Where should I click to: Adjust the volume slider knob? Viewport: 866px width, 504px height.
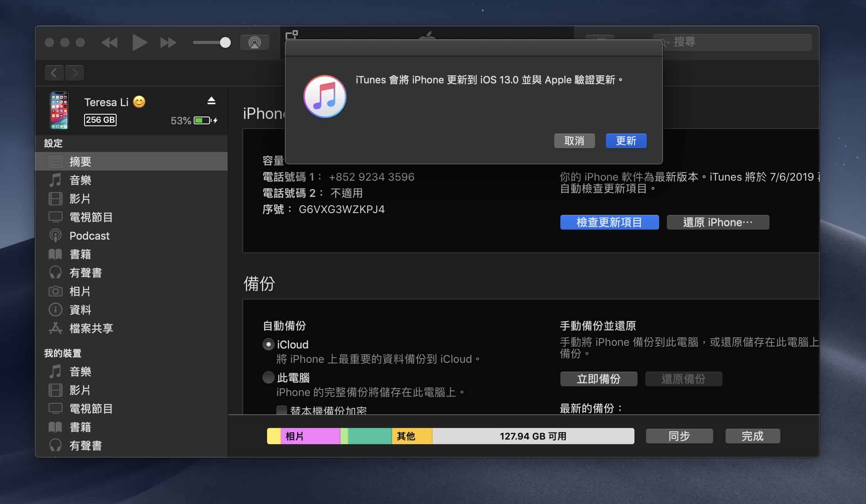point(225,42)
